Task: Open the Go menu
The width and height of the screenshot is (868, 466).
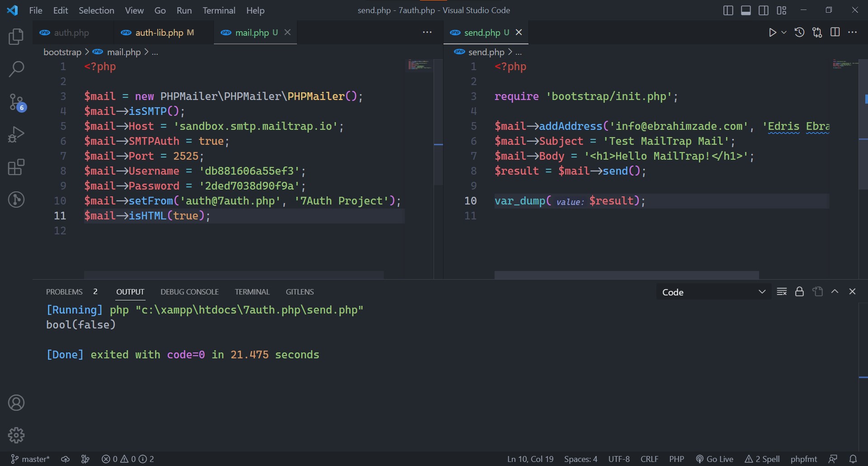Action: click(x=160, y=10)
